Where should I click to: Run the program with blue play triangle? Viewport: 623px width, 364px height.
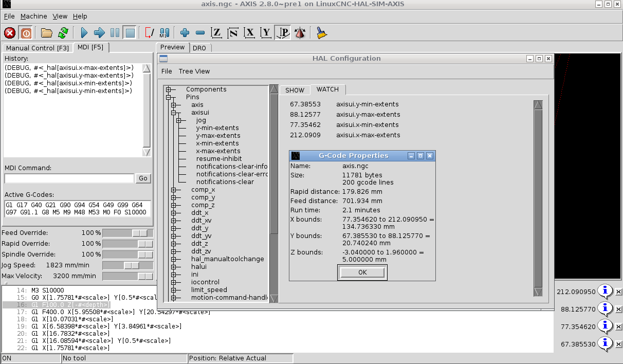(84, 33)
